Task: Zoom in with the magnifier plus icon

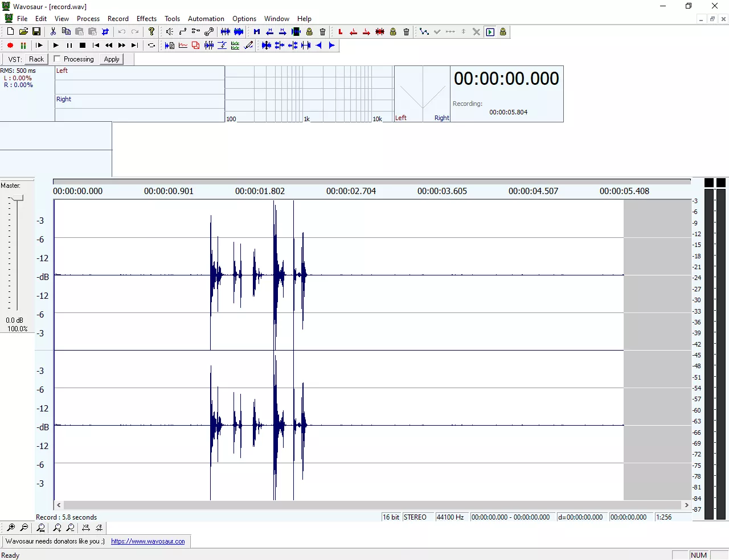Action: coord(11,528)
